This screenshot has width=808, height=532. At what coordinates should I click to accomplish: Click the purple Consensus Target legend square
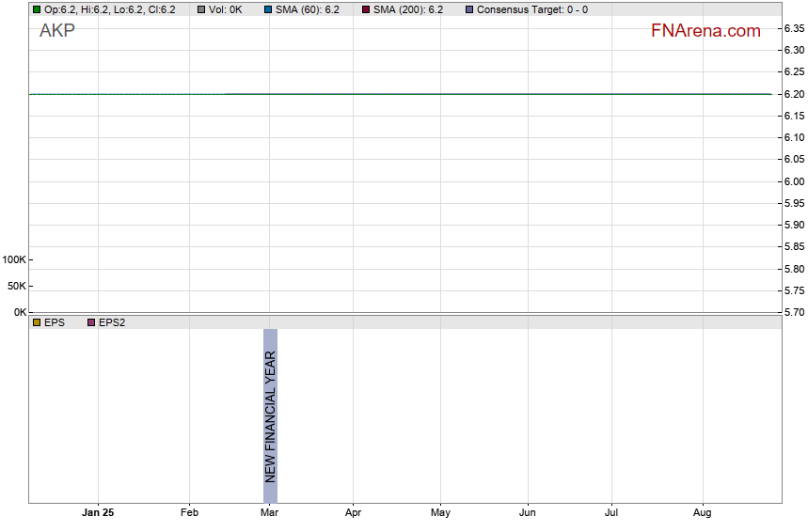coord(469,9)
